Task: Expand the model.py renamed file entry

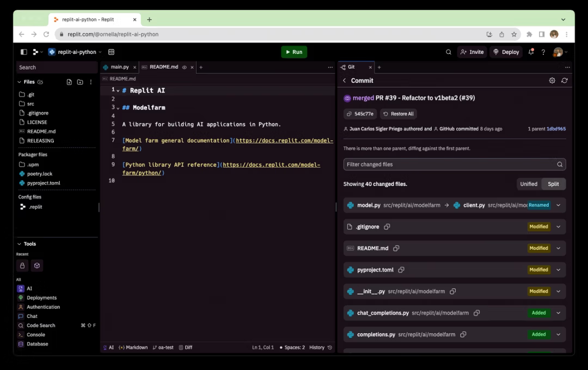Action: click(558, 205)
